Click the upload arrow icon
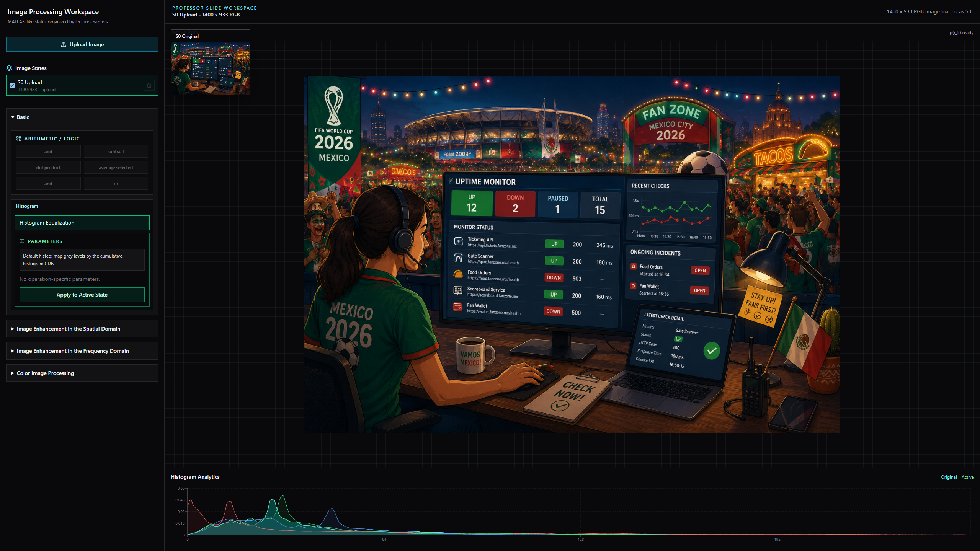This screenshot has width=980, height=551. tap(64, 44)
